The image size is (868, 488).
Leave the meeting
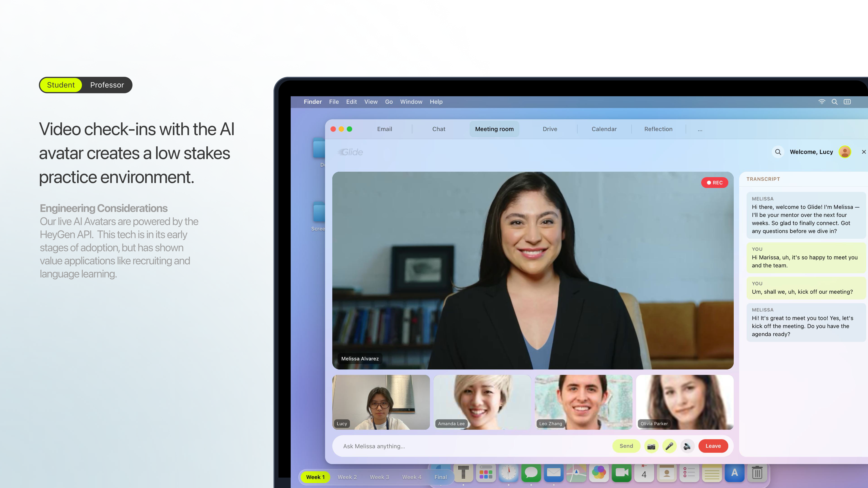713,446
